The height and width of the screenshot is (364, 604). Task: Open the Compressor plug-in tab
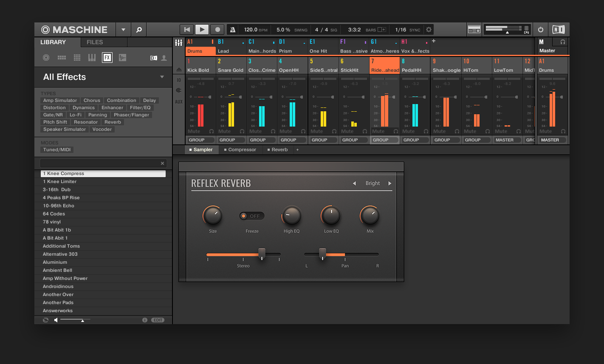click(x=240, y=150)
